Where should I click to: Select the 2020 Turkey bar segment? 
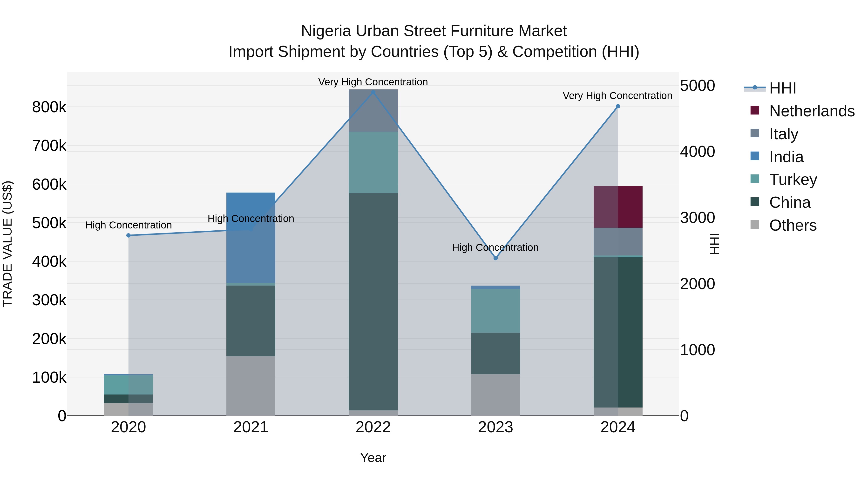pos(128,385)
